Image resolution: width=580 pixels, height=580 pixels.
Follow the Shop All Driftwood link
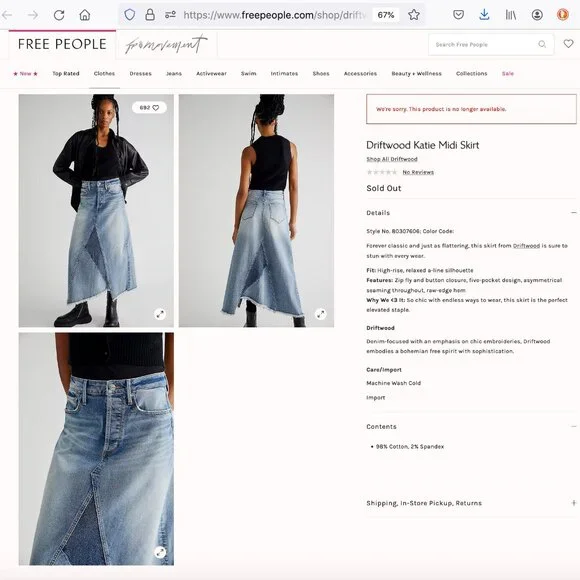click(392, 159)
